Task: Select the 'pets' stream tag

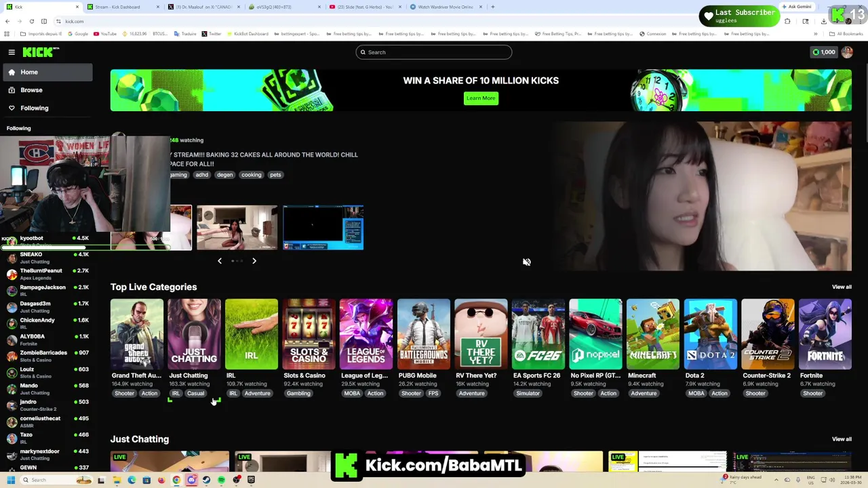Action: tap(275, 175)
